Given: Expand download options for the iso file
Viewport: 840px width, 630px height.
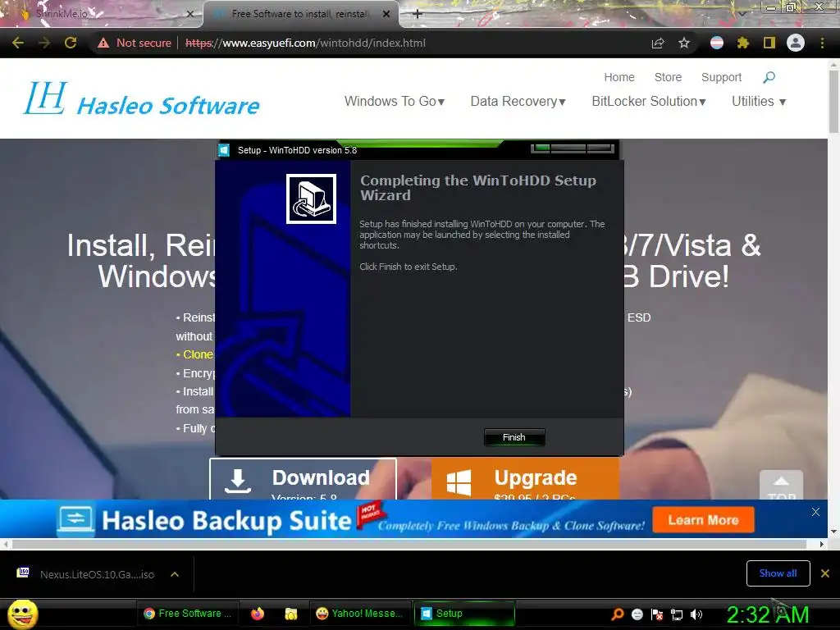Looking at the screenshot, I should (x=174, y=574).
